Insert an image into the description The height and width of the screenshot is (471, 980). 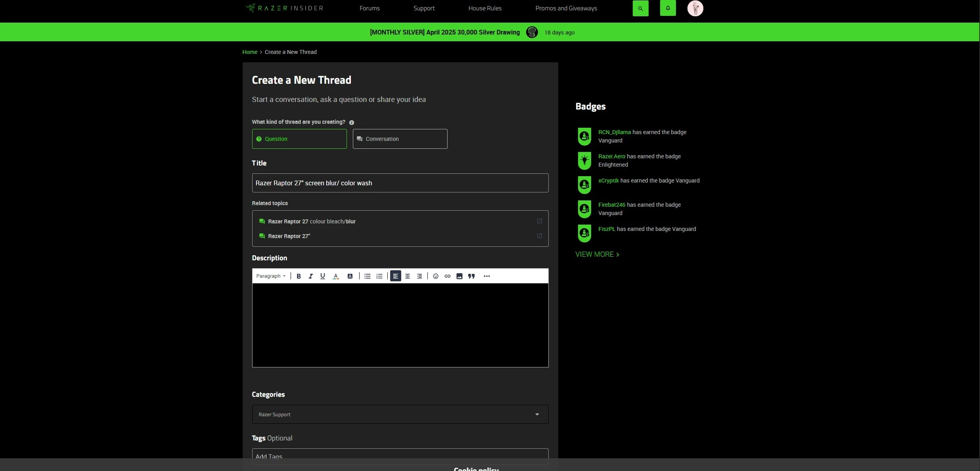tap(459, 276)
